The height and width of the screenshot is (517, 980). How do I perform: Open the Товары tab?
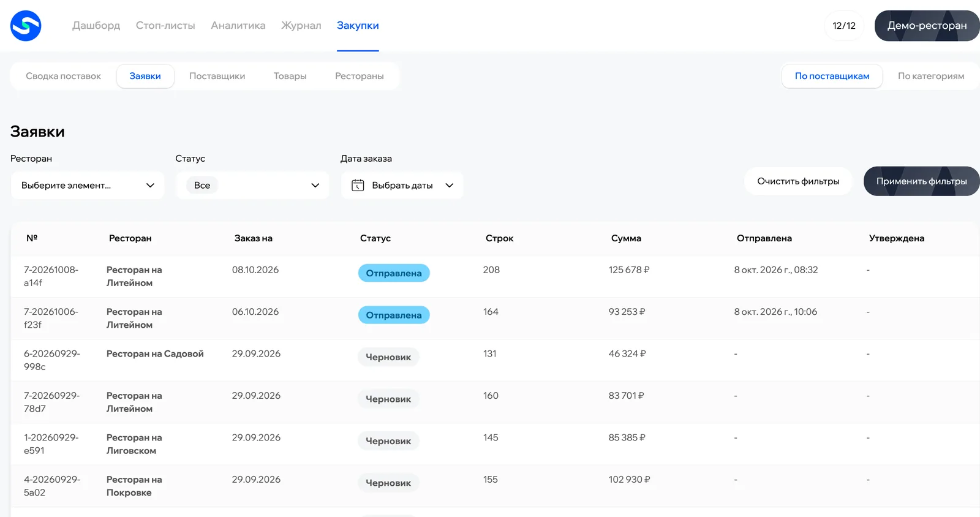(290, 76)
